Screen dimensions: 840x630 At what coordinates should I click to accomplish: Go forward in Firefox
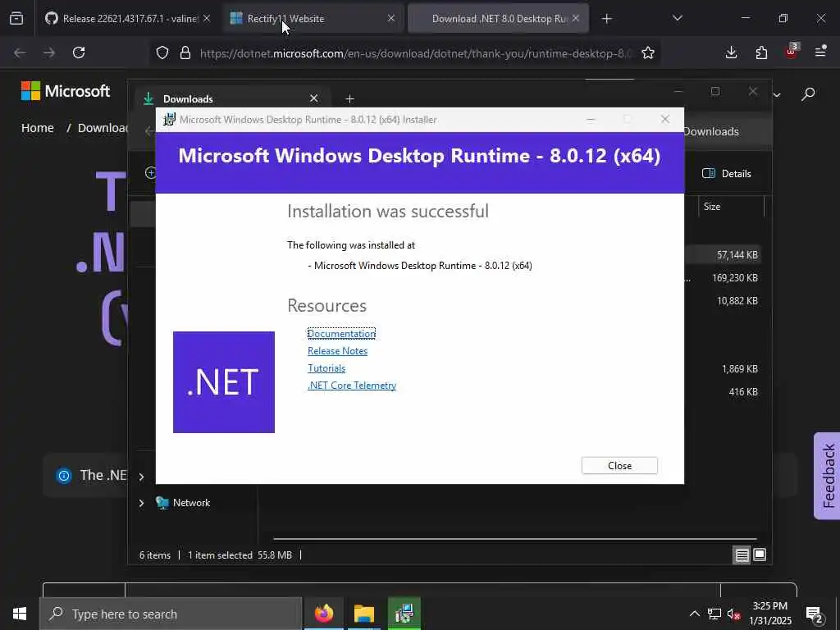48,52
